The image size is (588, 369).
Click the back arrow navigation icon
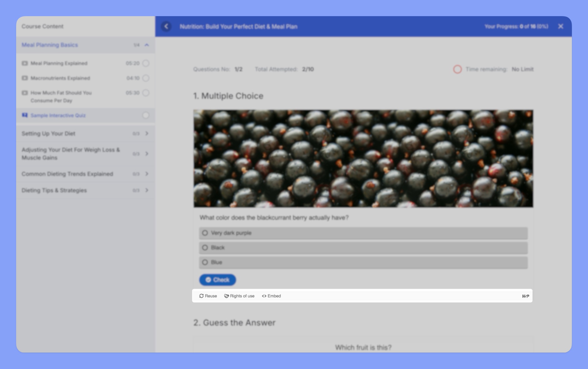pyautogui.click(x=166, y=26)
